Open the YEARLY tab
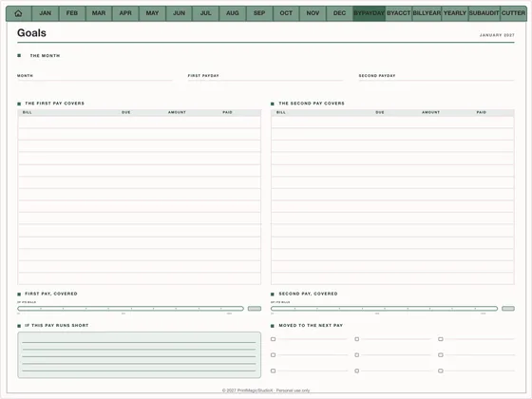Viewport: 532px width, 399px height. (455, 13)
